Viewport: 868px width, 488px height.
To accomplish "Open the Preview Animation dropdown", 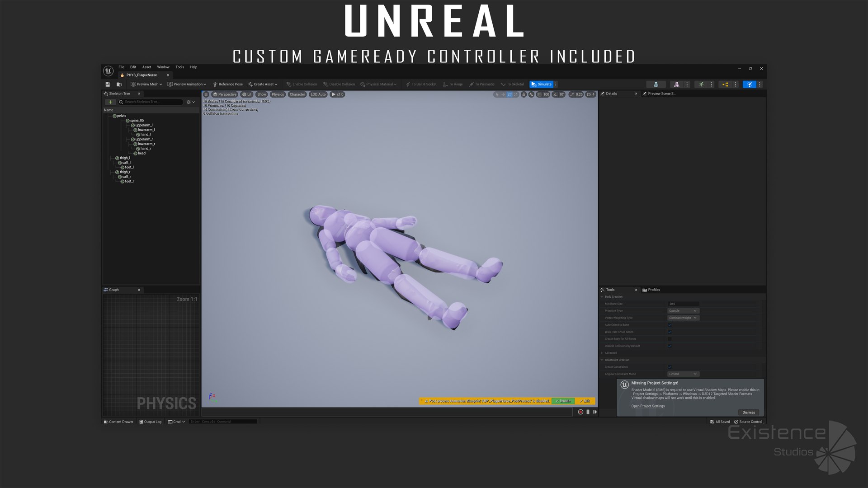I will tap(187, 84).
